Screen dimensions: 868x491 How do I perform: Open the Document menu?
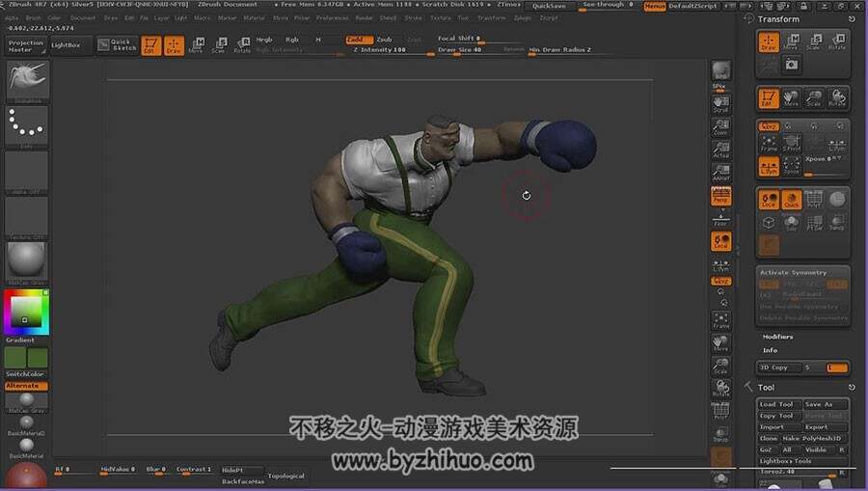(x=83, y=18)
